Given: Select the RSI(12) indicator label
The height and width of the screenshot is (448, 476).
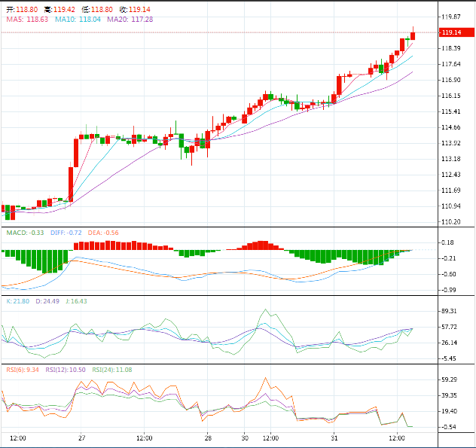Looking at the screenshot, I should (66, 370).
